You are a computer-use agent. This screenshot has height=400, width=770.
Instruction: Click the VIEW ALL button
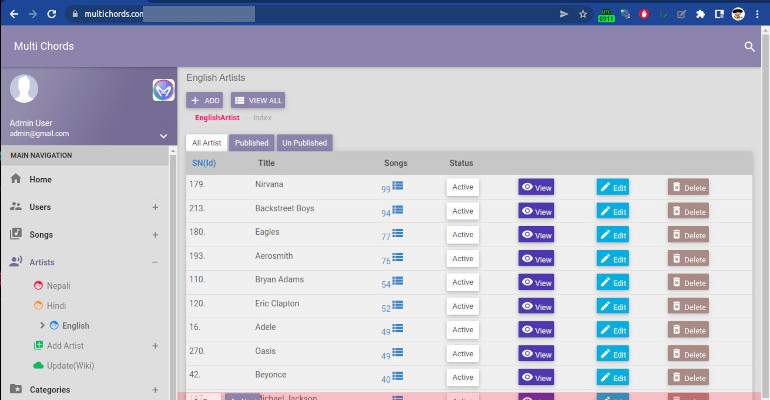[x=258, y=100]
